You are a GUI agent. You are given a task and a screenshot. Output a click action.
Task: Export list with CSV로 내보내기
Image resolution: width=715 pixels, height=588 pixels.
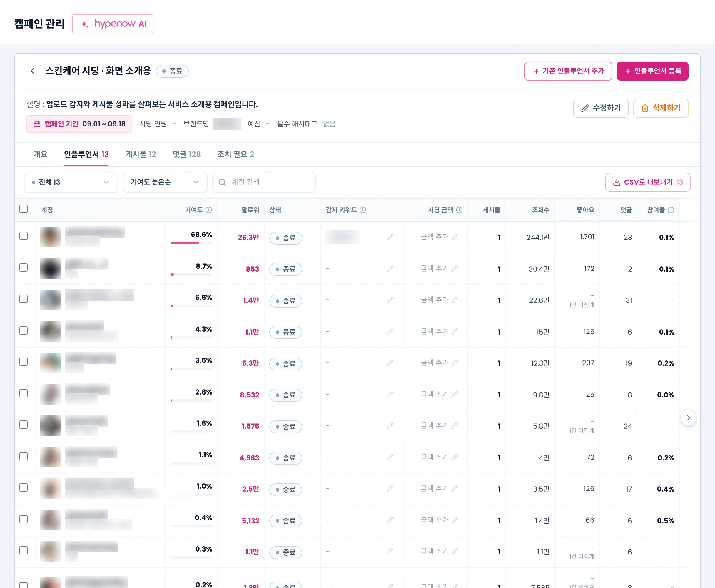point(648,182)
